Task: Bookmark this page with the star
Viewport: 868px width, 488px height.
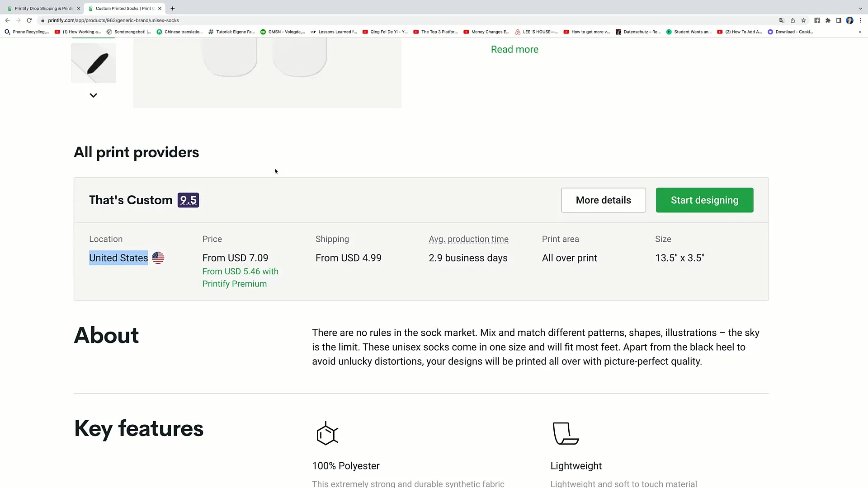Action: point(803,20)
